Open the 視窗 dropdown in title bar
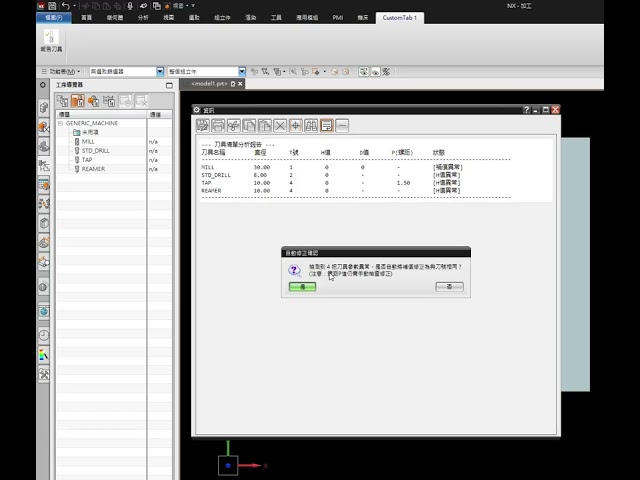 point(180,6)
